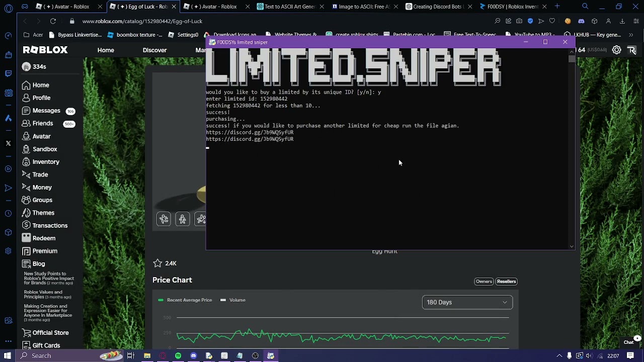Open boombox texture bookmark

[135, 35]
